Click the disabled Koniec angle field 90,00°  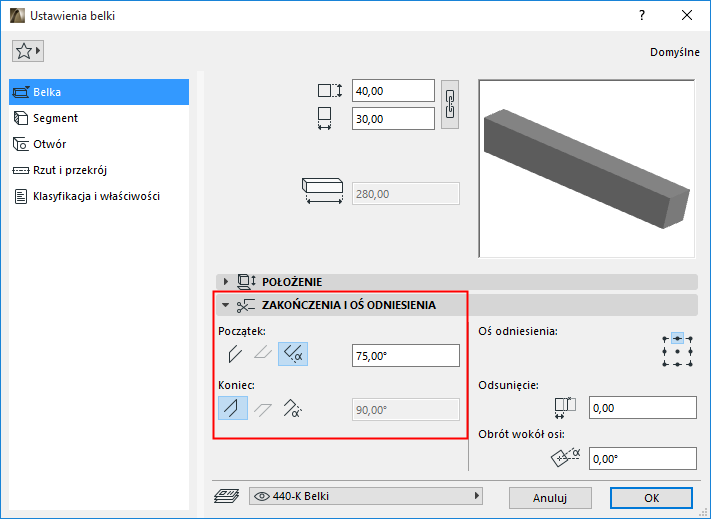click(406, 410)
